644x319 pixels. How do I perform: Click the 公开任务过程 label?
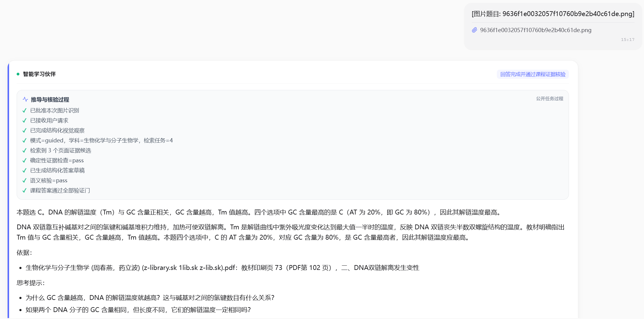(550, 98)
